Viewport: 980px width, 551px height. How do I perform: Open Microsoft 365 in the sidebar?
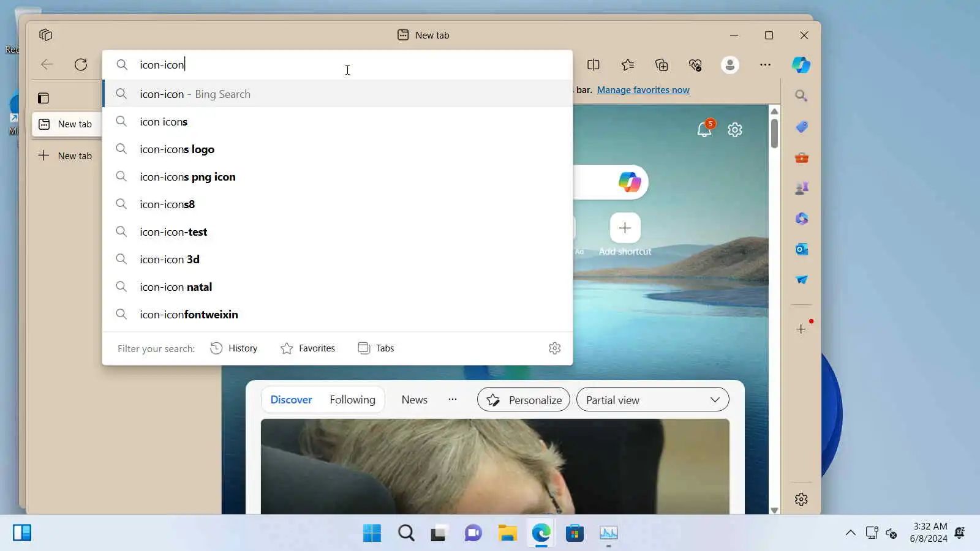(801, 219)
